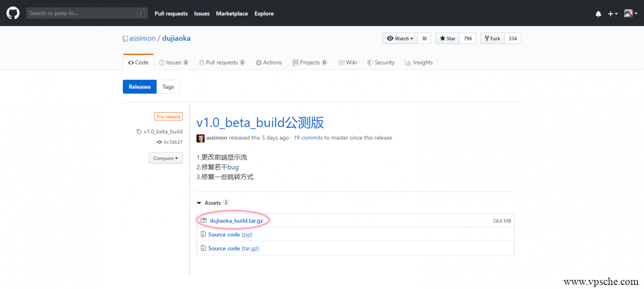Screen dimensions: 644x289
Task: Click the file icon beside Source code (tar.gz)
Action: pyautogui.click(x=203, y=248)
